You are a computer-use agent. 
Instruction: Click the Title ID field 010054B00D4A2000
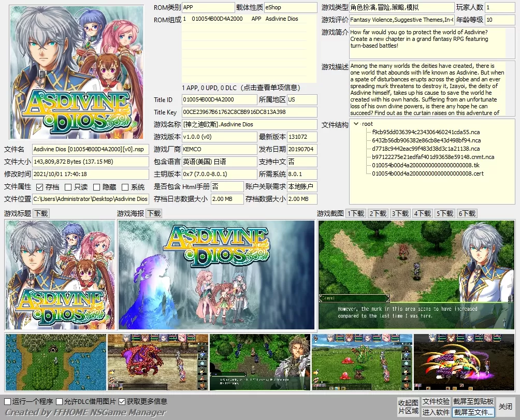[220, 99]
